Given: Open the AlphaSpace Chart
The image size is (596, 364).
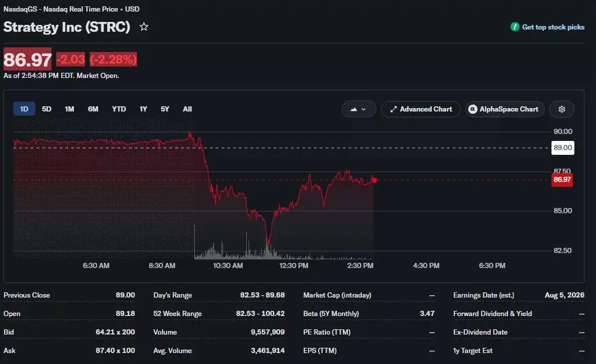Looking at the screenshot, I should [505, 109].
